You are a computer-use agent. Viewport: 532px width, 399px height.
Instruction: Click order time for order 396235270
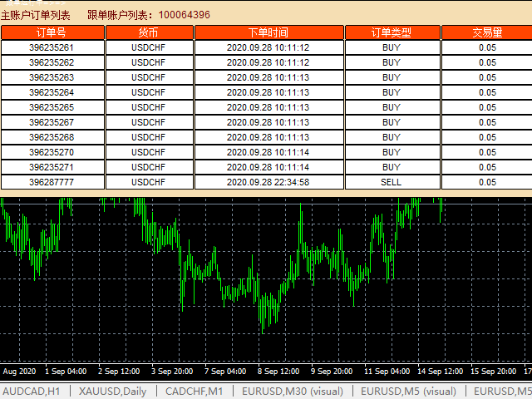pos(268,152)
